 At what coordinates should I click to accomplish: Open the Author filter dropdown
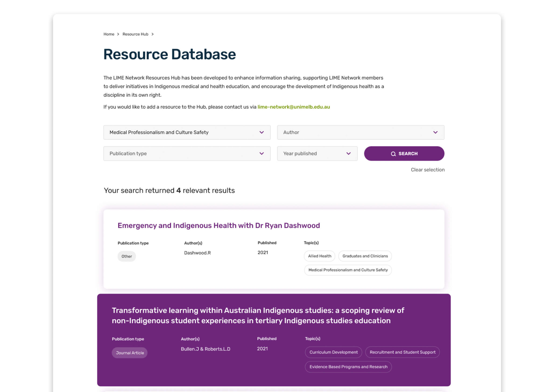360,132
